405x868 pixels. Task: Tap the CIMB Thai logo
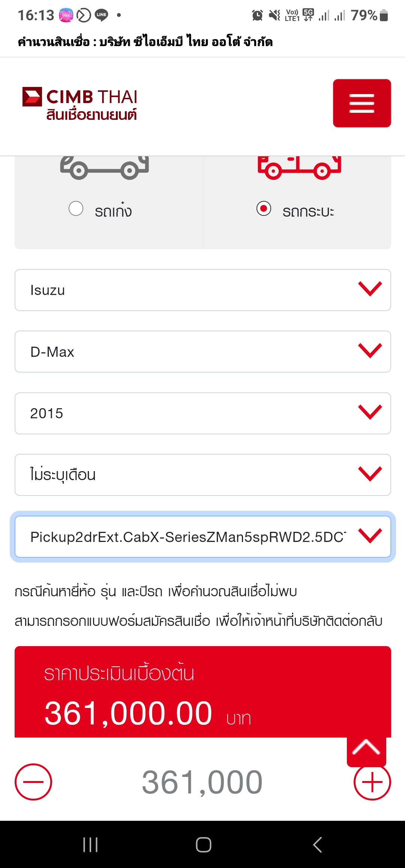coord(80,104)
